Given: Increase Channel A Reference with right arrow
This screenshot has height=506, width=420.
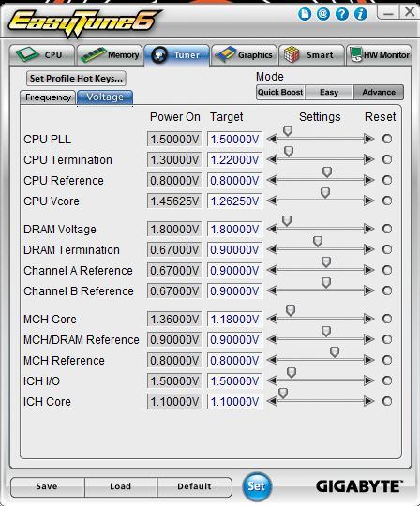Looking at the screenshot, I should (368, 270).
